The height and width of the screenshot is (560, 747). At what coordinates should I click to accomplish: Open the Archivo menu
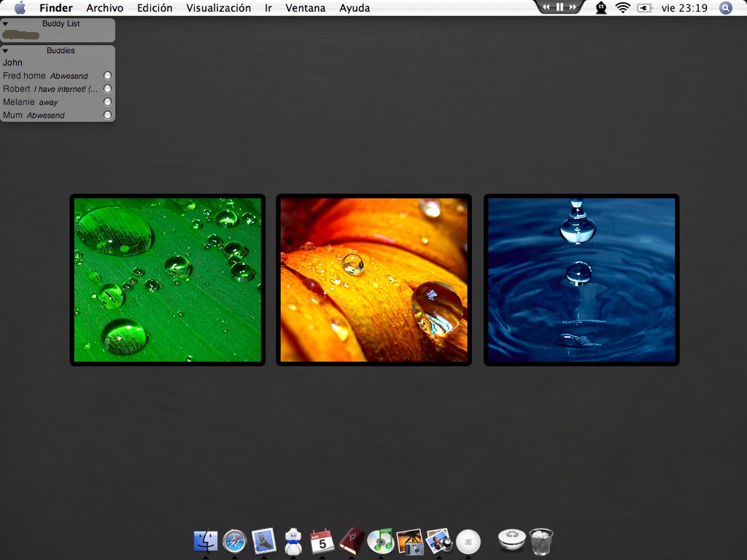pos(105,8)
